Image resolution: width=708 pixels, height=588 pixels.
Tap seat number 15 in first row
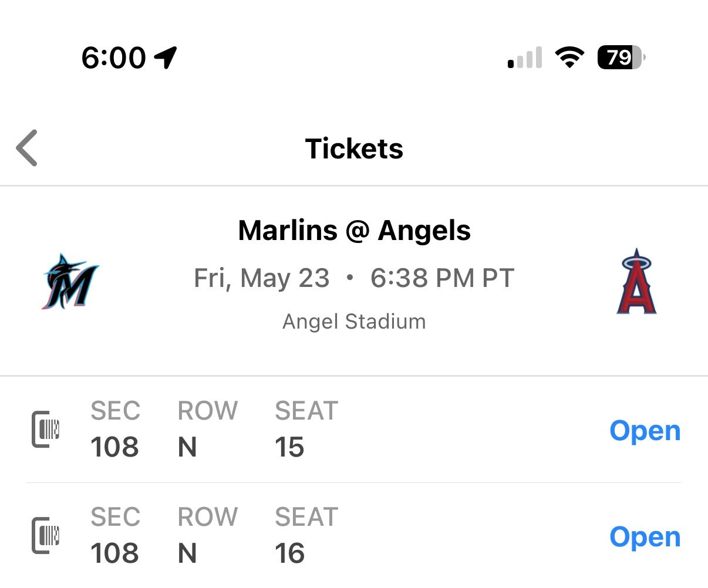tap(289, 447)
